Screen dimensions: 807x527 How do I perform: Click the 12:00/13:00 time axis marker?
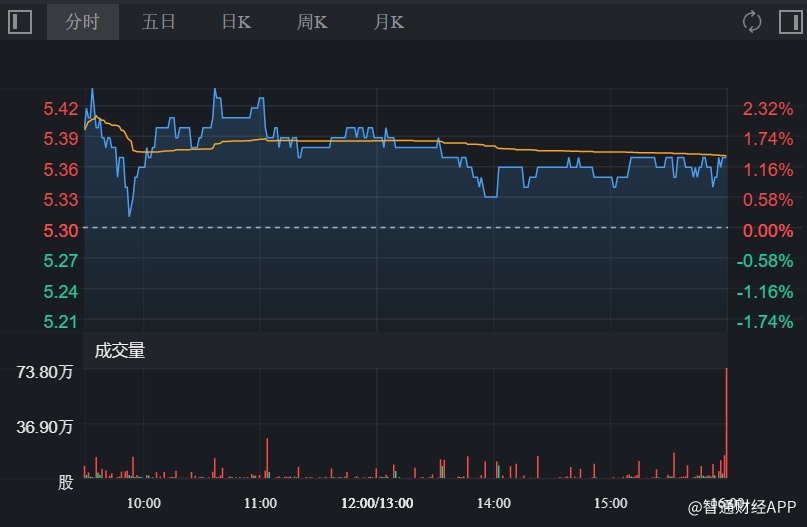point(377,502)
